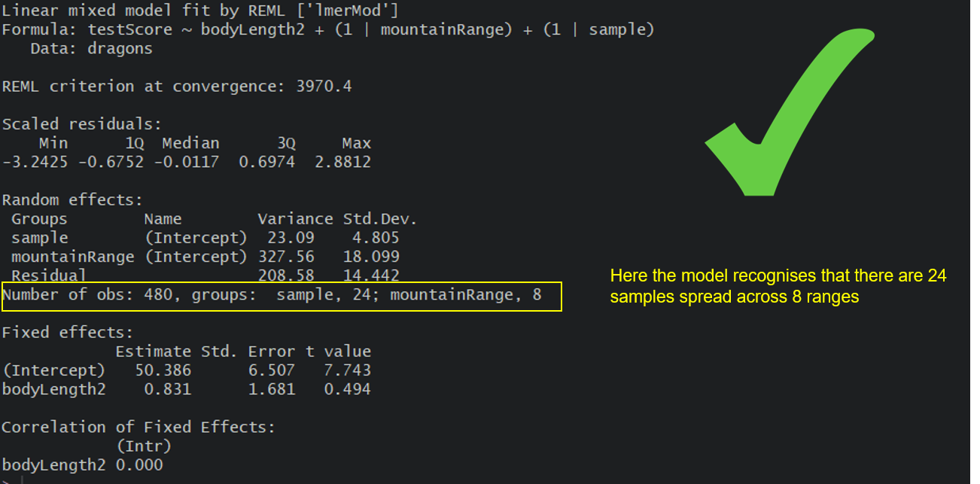Click the Fixed effects heading

68,332
